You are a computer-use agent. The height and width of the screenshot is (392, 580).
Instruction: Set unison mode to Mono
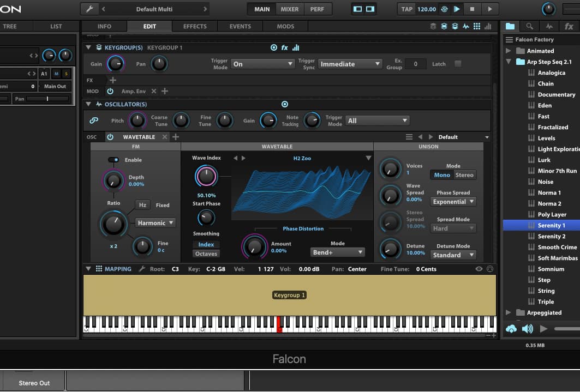click(x=442, y=175)
